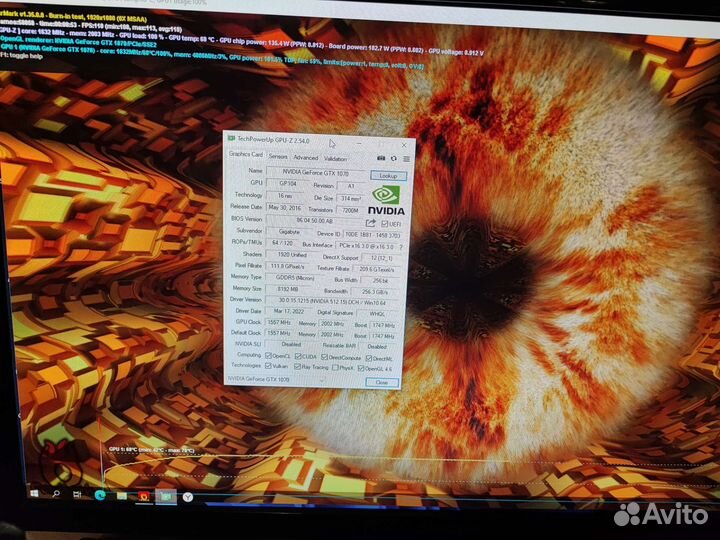Image resolution: width=720 pixels, height=540 pixels.
Task: Click the Texture Fillrate field
Action: (377, 270)
